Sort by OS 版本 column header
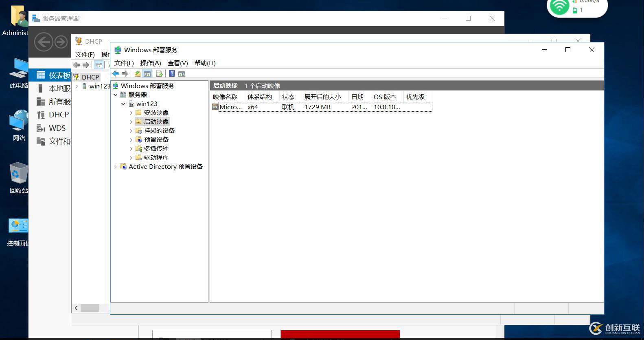The height and width of the screenshot is (340, 644). click(x=387, y=97)
